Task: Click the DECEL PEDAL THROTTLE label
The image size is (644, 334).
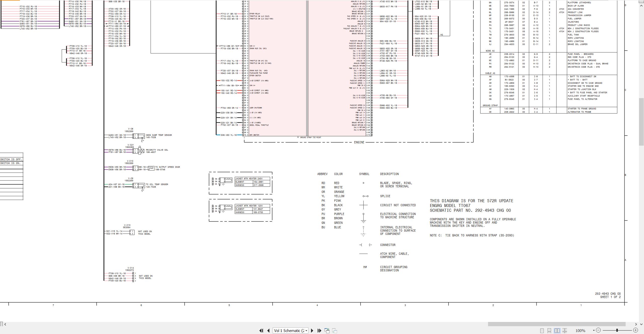Action: point(259,125)
